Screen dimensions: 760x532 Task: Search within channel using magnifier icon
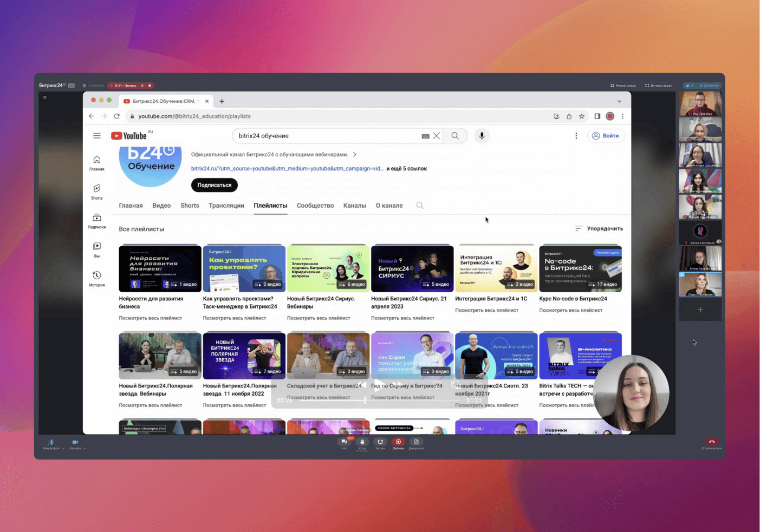(x=420, y=205)
